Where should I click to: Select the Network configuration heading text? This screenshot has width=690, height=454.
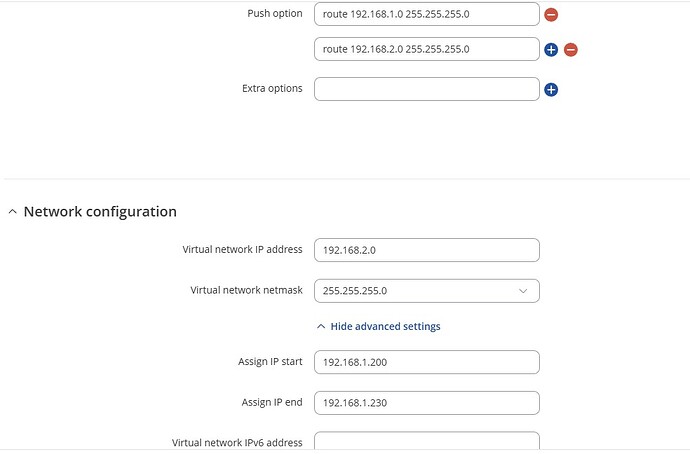pyautogui.click(x=100, y=212)
